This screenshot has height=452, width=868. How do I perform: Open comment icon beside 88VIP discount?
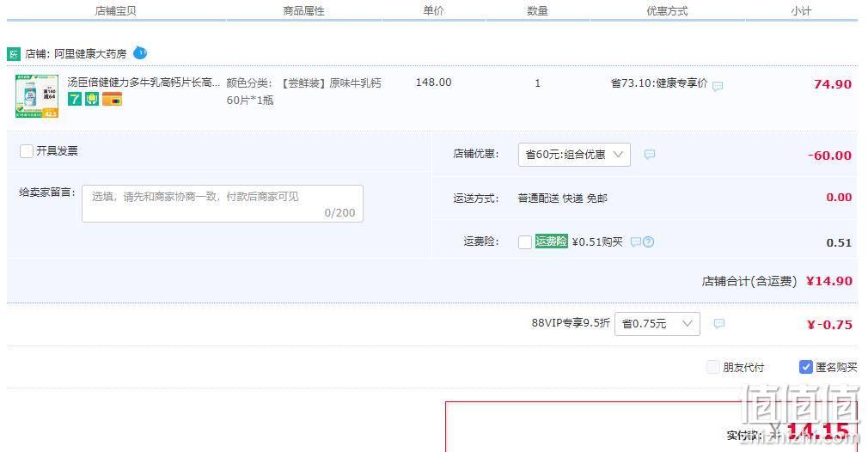[x=718, y=324]
